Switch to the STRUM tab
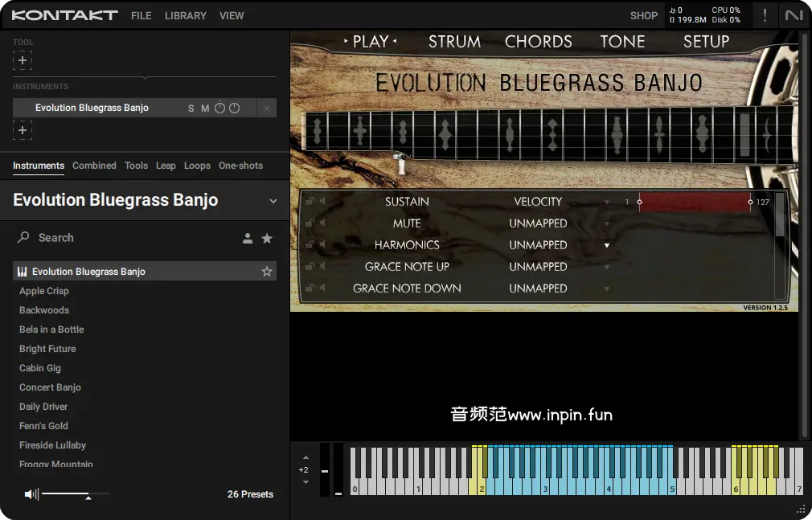This screenshot has height=520, width=812. (454, 42)
